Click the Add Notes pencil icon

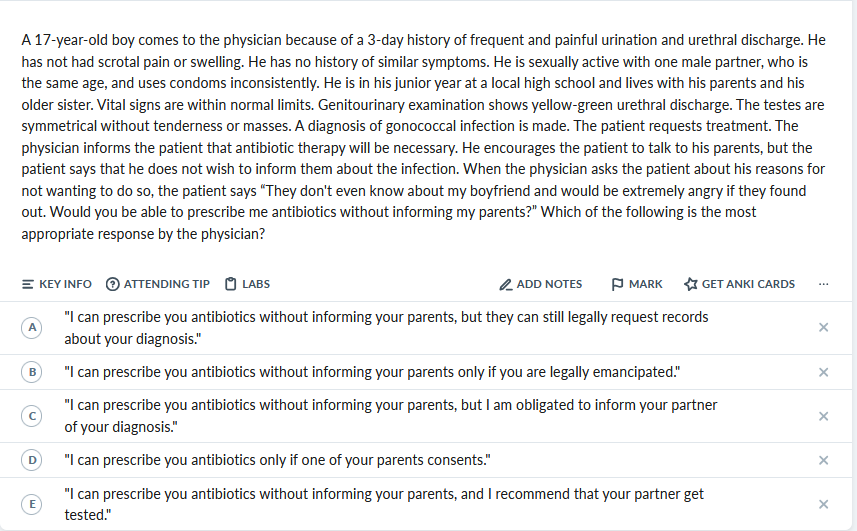(506, 284)
